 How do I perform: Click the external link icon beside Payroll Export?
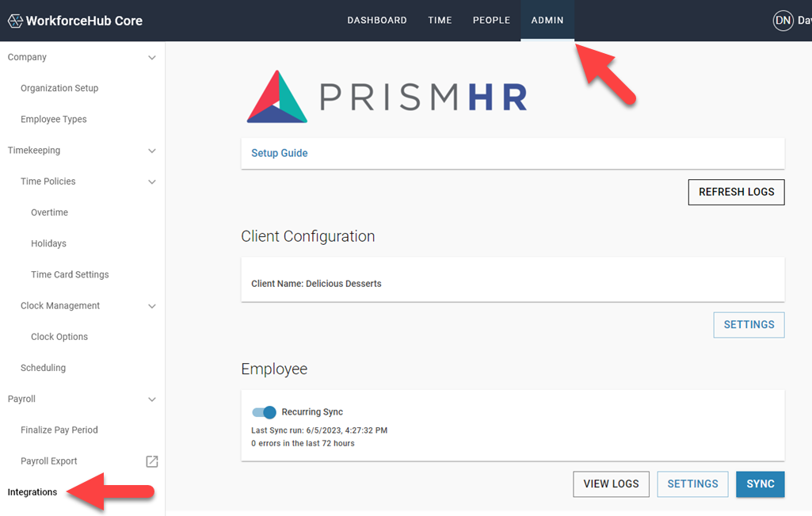click(151, 461)
